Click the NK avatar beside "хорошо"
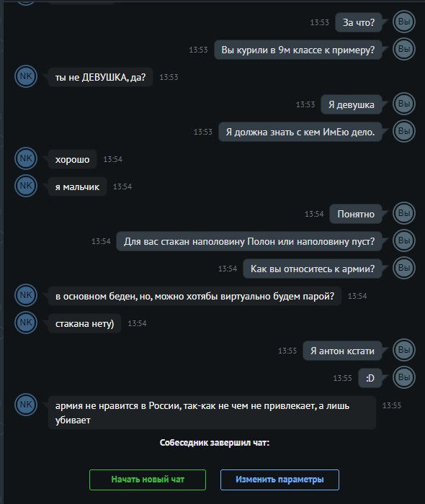The width and height of the screenshot is (425, 504). [x=26, y=158]
